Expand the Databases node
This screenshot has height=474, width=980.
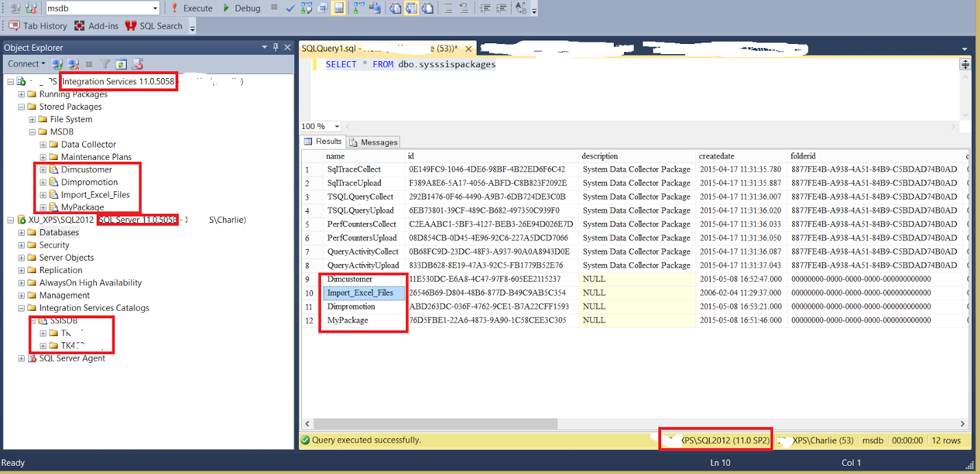(21, 232)
